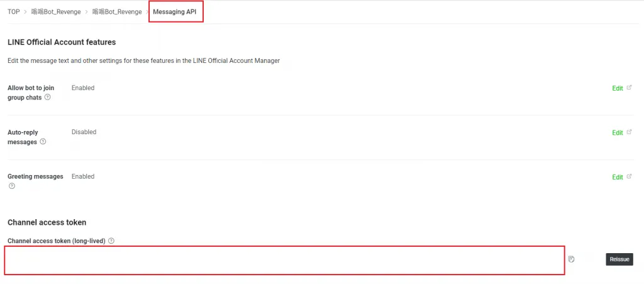Edit the Auto-reply messages setting
The width and height of the screenshot is (644, 284).
[617, 133]
